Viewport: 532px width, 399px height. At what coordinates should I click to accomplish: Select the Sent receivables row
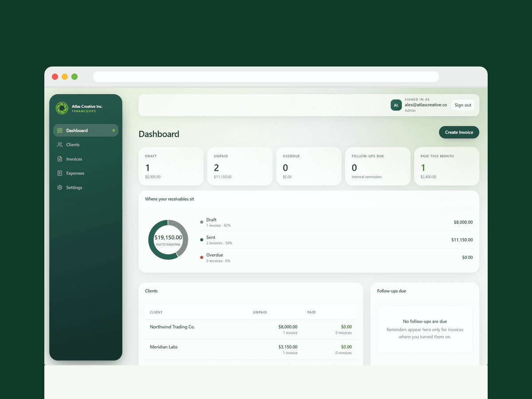[336, 240]
